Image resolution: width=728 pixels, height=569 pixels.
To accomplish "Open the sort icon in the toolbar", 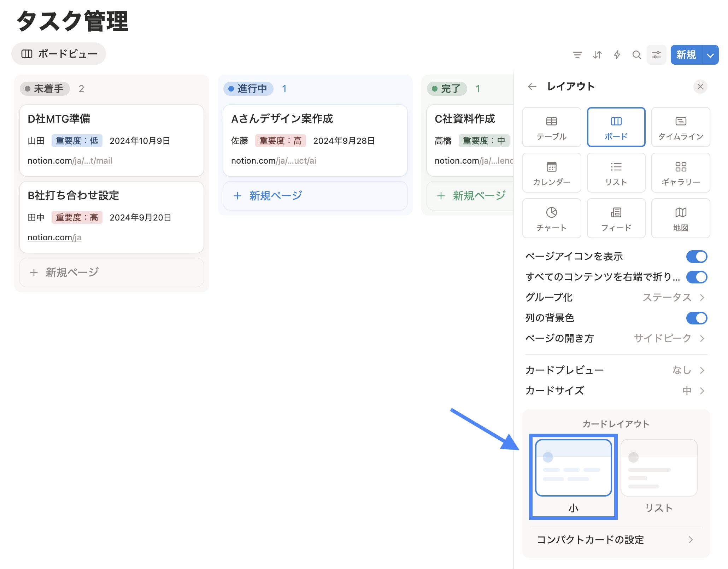I will click(597, 55).
